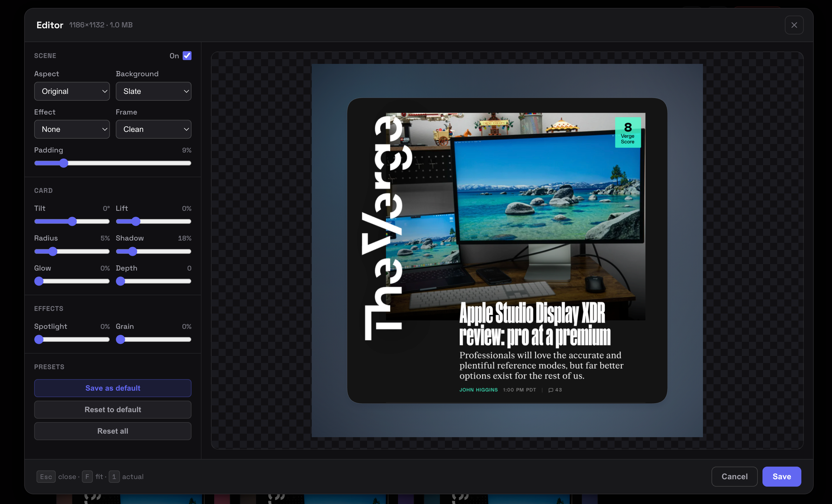Click the Reset all button
Screen dimensions: 832x504
113,431
